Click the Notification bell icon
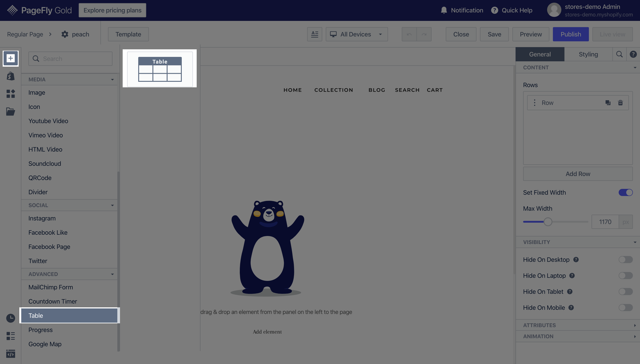 pyautogui.click(x=444, y=10)
